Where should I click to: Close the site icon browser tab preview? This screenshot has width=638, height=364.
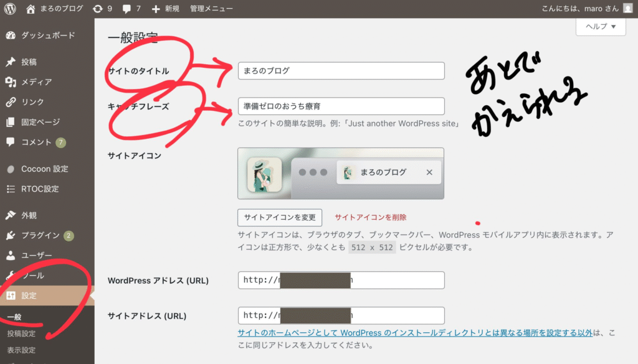(x=429, y=172)
